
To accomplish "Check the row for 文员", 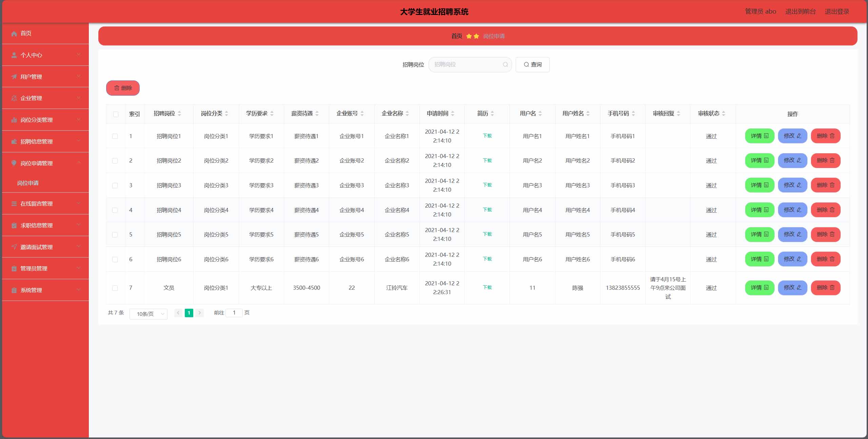I will pos(115,288).
